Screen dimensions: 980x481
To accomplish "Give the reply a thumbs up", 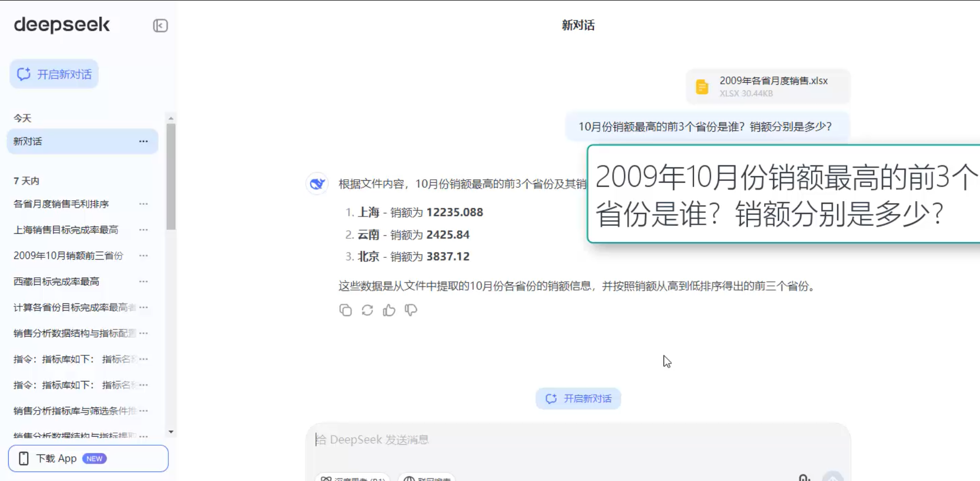I will click(x=389, y=310).
